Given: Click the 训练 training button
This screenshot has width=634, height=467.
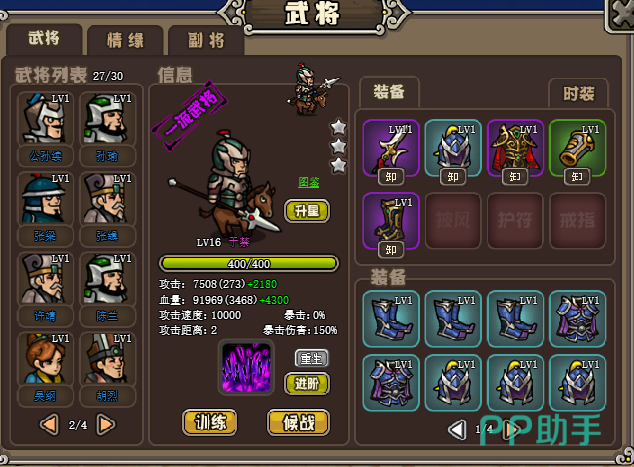Looking at the screenshot, I should [209, 423].
